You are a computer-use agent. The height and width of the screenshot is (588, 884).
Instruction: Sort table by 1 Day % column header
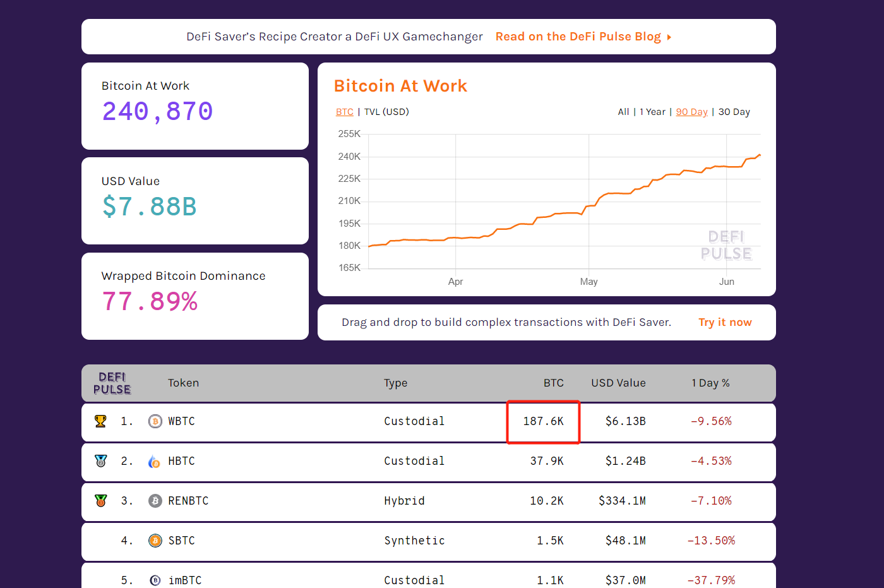point(710,383)
